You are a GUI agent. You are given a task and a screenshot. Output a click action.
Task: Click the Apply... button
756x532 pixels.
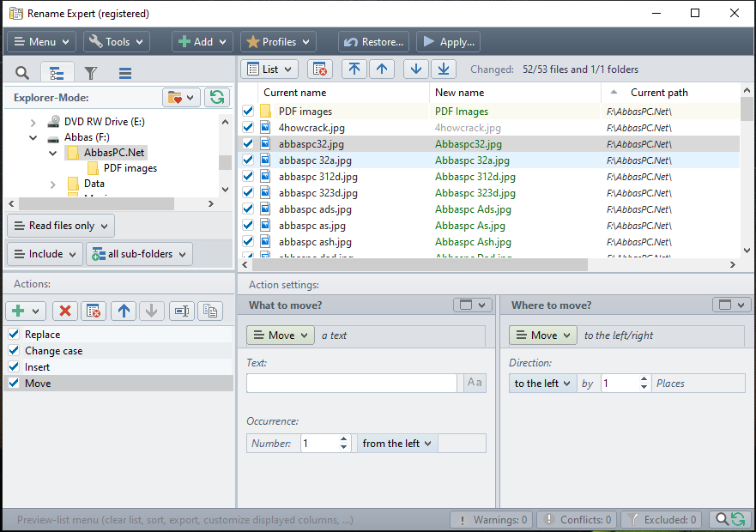(x=449, y=42)
